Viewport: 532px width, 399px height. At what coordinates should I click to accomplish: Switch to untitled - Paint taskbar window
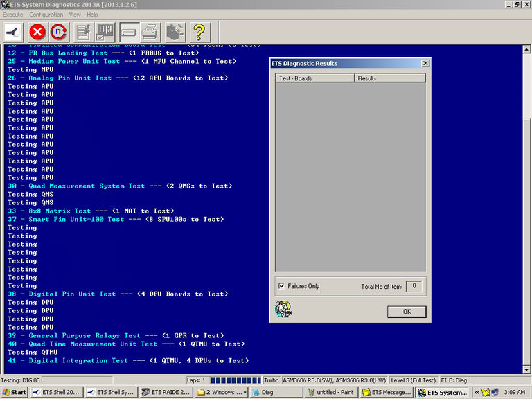[x=332, y=392]
